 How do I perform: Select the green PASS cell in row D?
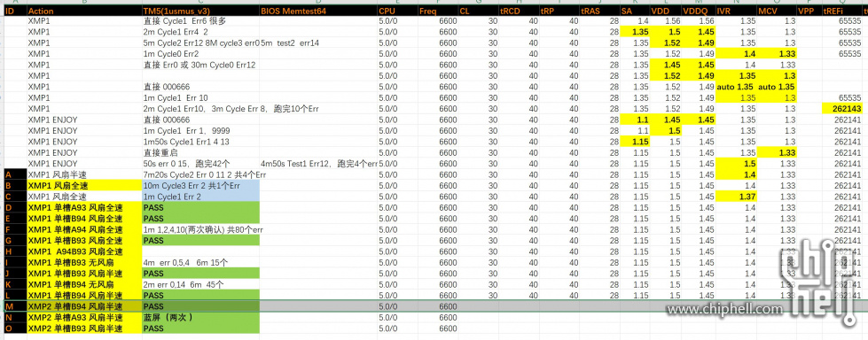tap(200, 207)
